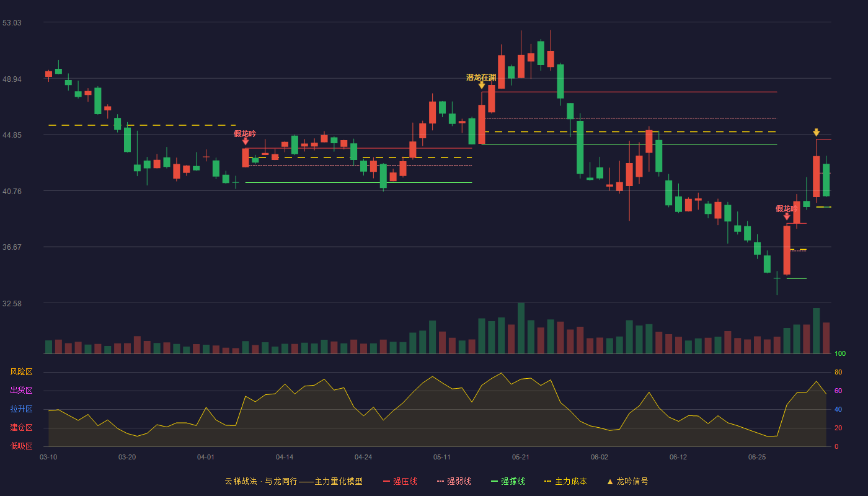Click the 36.67 price axis label
The image size is (868, 496).
pos(12,247)
